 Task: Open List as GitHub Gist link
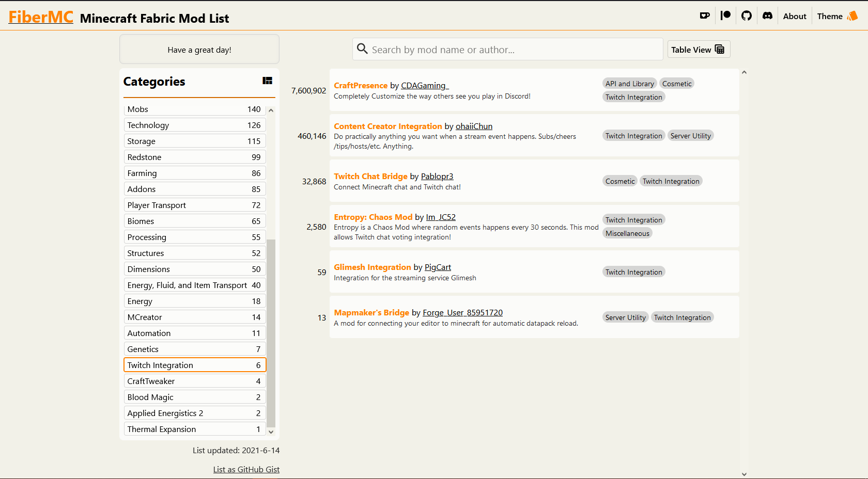pyautogui.click(x=246, y=469)
